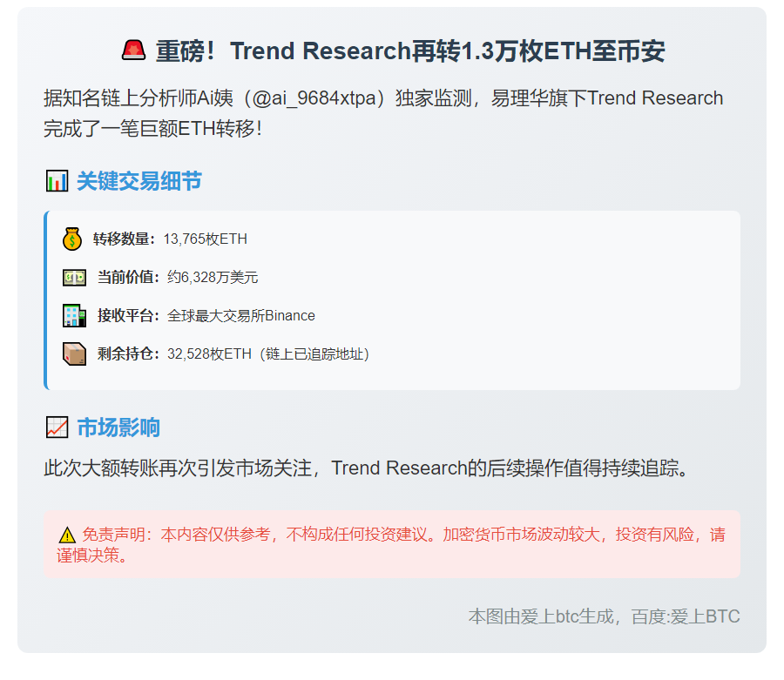Click the dollar bill icon beside 当前价值

click(72, 277)
